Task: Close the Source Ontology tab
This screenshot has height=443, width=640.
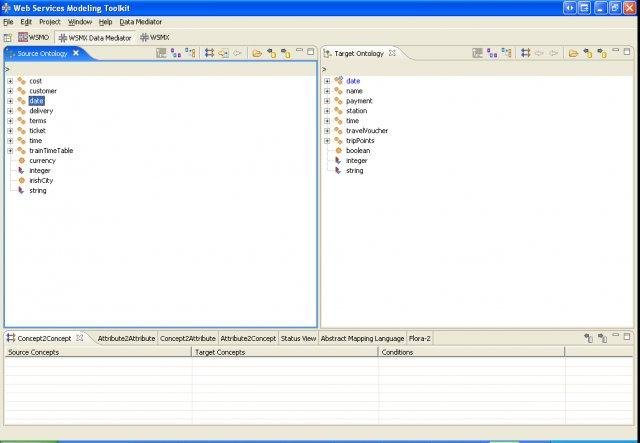Action: click(76, 53)
